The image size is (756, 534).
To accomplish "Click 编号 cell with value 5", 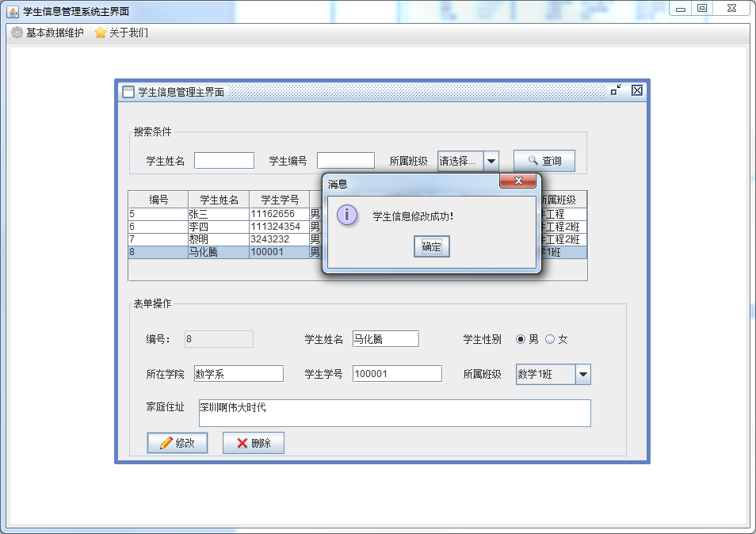I will (158, 214).
